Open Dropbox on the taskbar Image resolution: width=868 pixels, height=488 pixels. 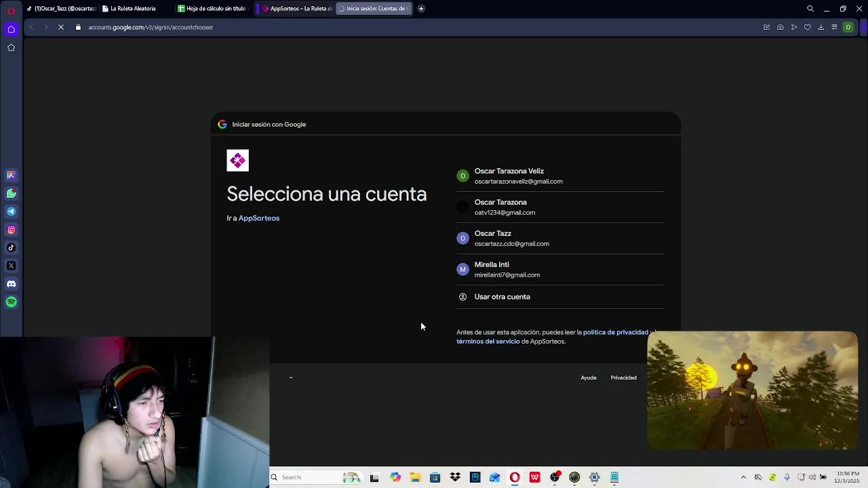tap(455, 477)
